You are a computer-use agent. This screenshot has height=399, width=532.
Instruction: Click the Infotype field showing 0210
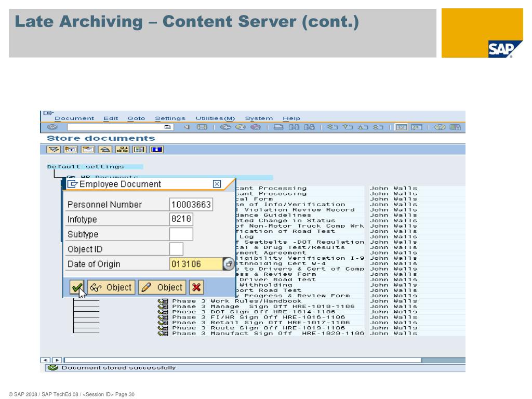point(181,219)
